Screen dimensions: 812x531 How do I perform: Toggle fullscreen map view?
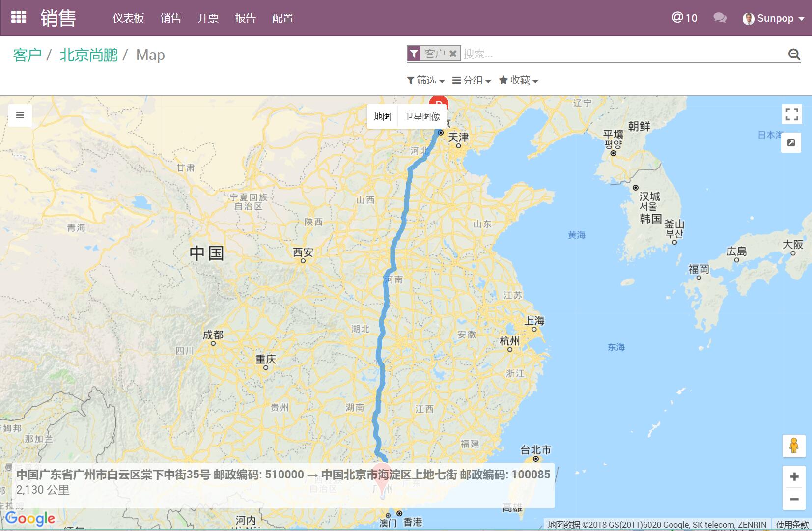(x=791, y=114)
